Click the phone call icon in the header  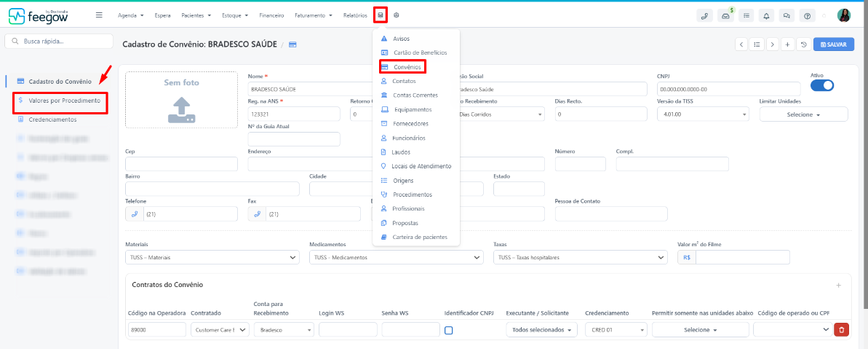pyautogui.click(x=704, y=16)
